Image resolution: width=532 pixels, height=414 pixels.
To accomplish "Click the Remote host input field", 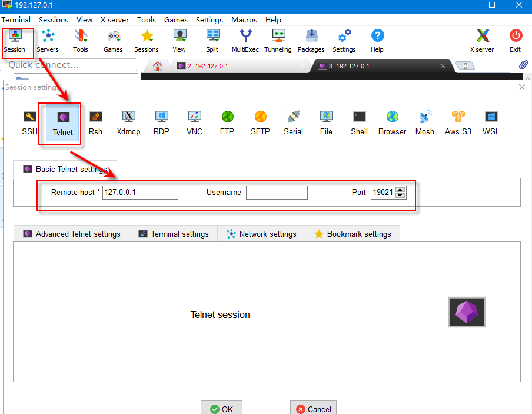I will (x=140, y=192).
